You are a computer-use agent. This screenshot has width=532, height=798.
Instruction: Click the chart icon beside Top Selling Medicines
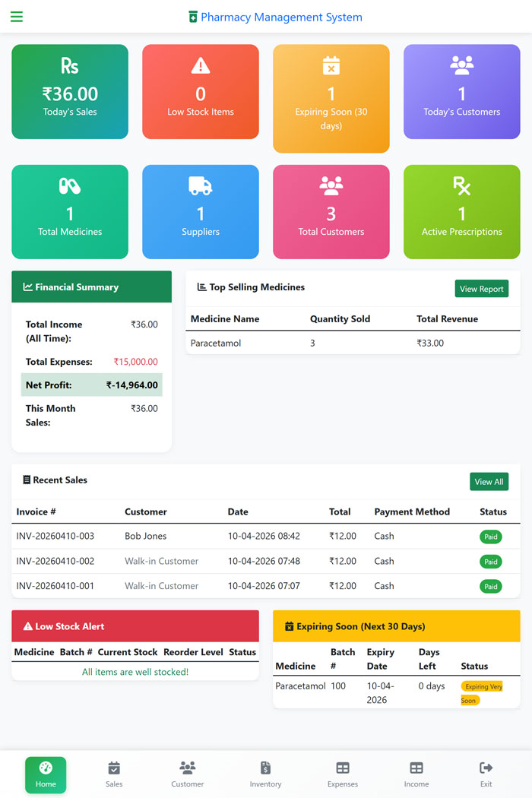(201, 287)
